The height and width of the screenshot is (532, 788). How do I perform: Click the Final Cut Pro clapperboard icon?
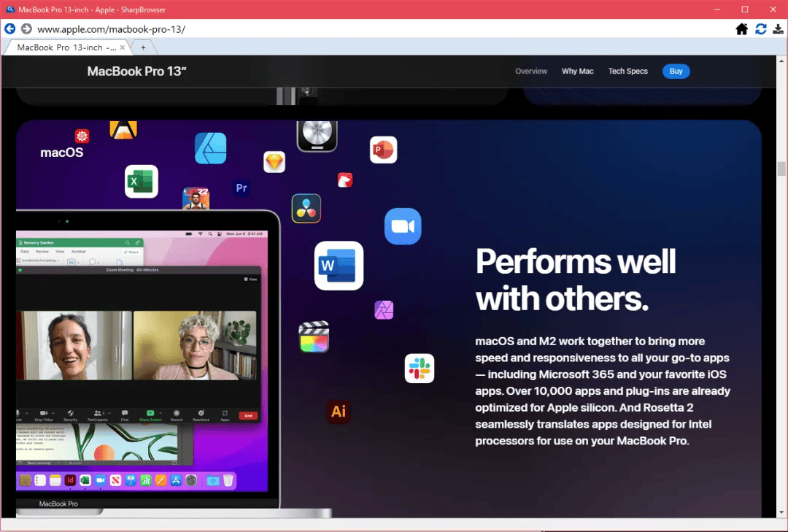(314, 338)
